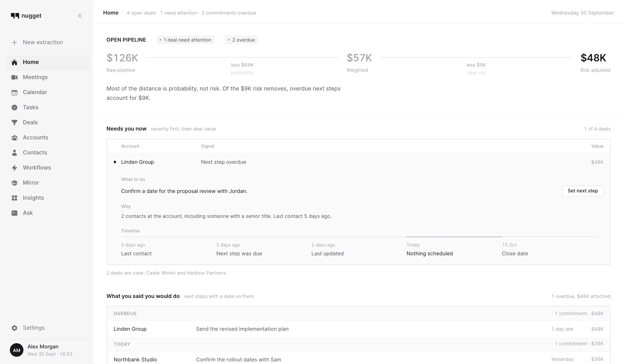
Task: Switch to the Insights page
Action: [48, 198]
